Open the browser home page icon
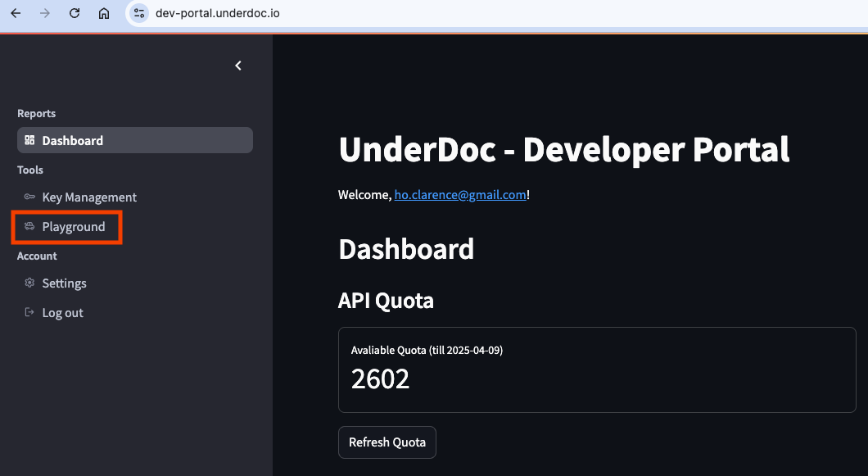 103,13
